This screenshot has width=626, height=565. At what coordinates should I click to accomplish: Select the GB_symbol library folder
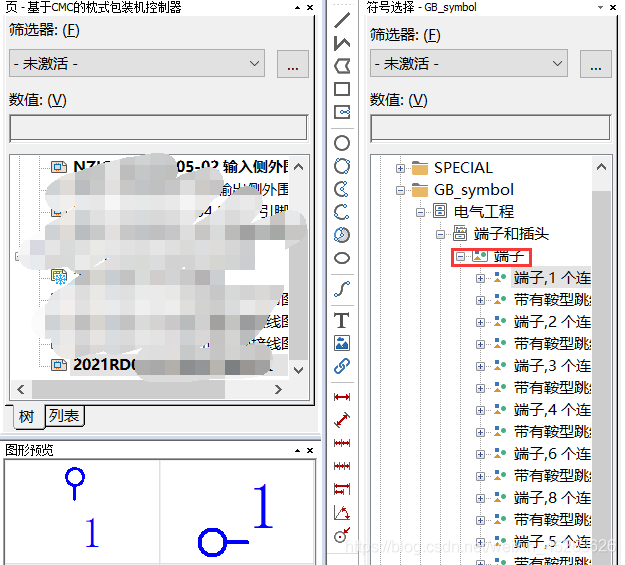pyautogui.click(x=473, y=190)
